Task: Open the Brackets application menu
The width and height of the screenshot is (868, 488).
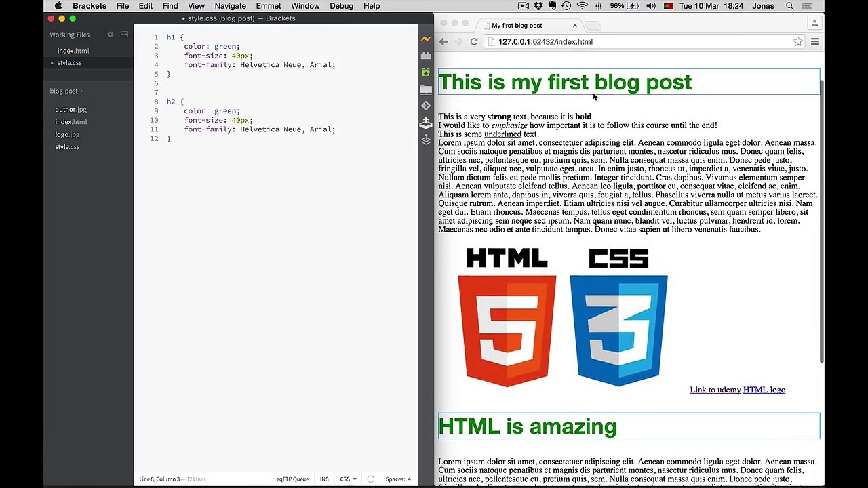Action: (90, 6)
